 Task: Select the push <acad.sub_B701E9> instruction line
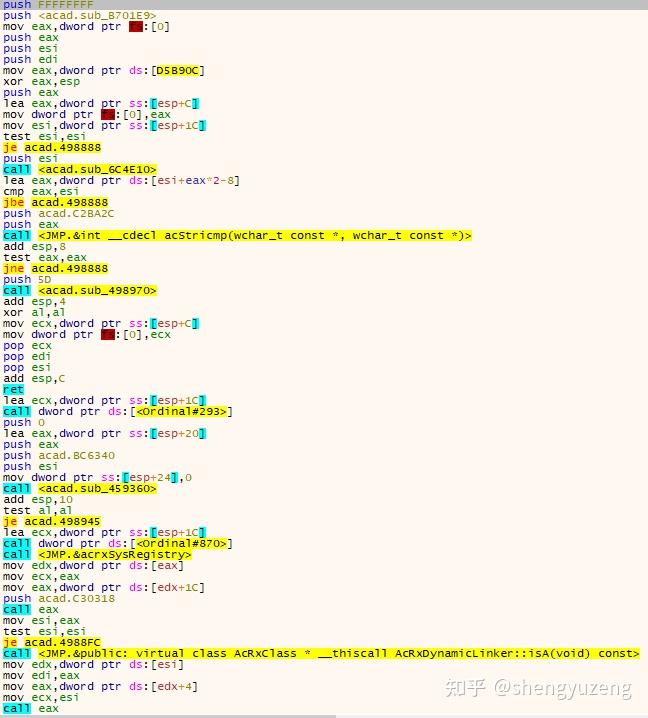79,16
